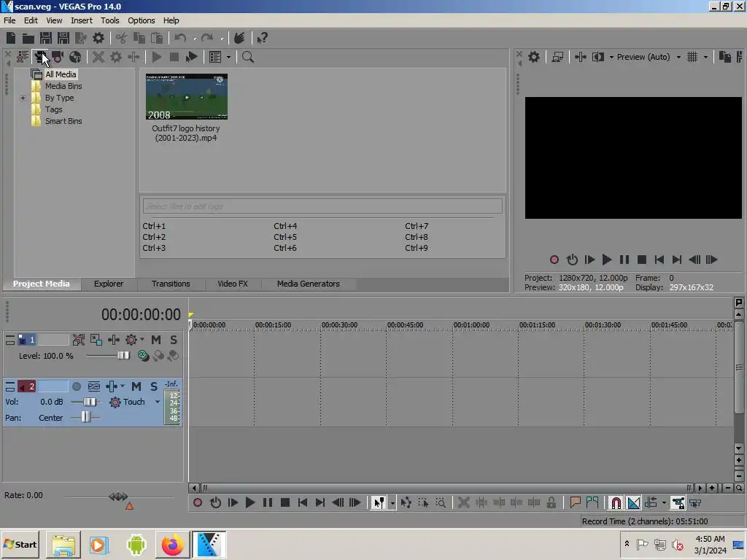Select the zoom edit tool
Screen dimensions: 747x560
[x=441, y=502]
